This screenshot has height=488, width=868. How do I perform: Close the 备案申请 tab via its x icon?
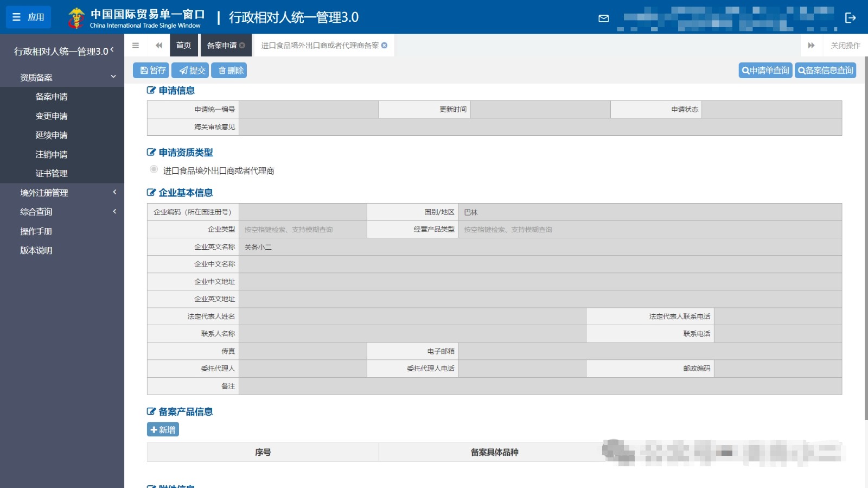(x=242, y=46)
